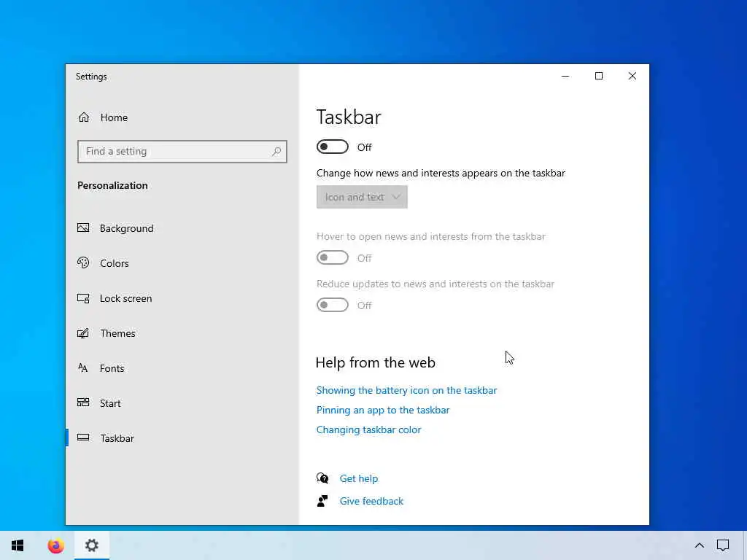Minimize the Settings window
The height and width of the screenshot is (560, 747).
[x=565, y=76]
